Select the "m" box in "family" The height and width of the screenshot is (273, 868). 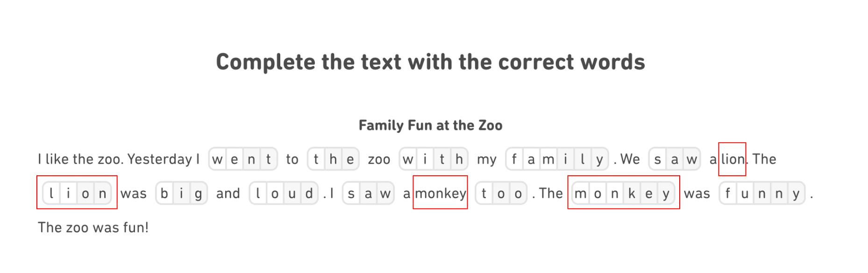548,159
